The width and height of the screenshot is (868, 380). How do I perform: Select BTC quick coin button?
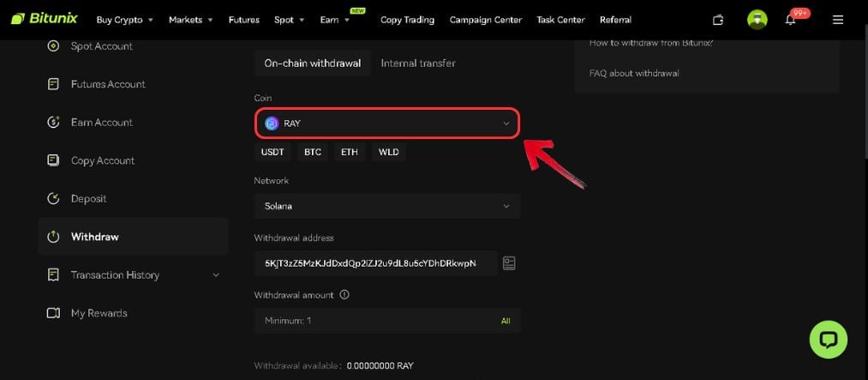coord(313,152)
